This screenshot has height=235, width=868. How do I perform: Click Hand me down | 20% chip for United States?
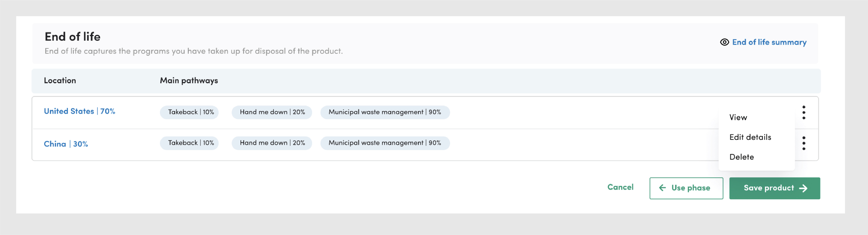(272, 112)
